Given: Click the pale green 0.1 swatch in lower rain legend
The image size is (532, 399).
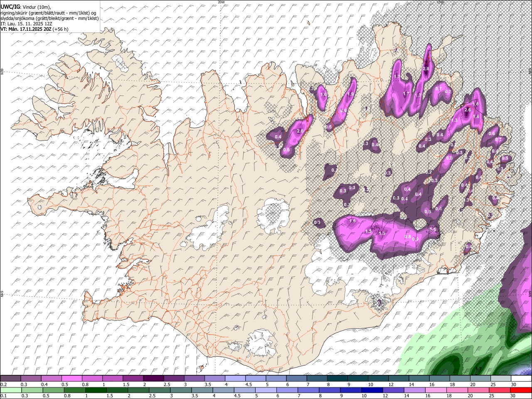Looking at the screenshot, I should [10, 390].
